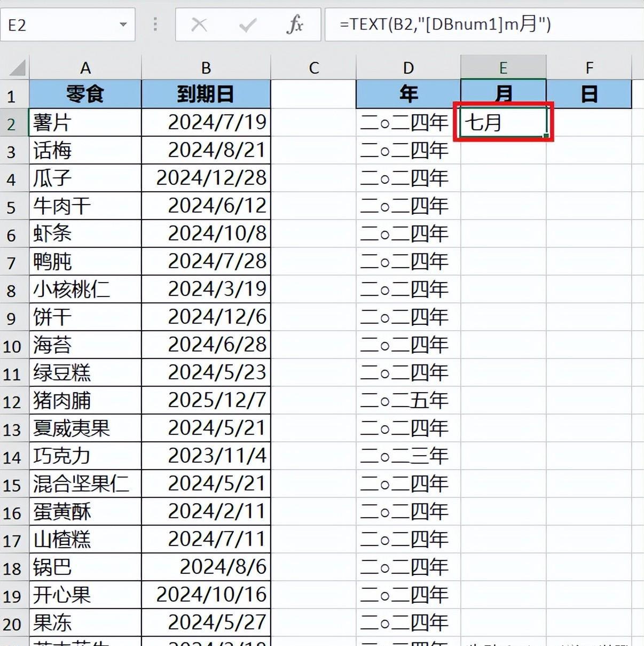644x646 pixels.
Task: Click date cell 2024/2/11
Action: coord(206,511)
